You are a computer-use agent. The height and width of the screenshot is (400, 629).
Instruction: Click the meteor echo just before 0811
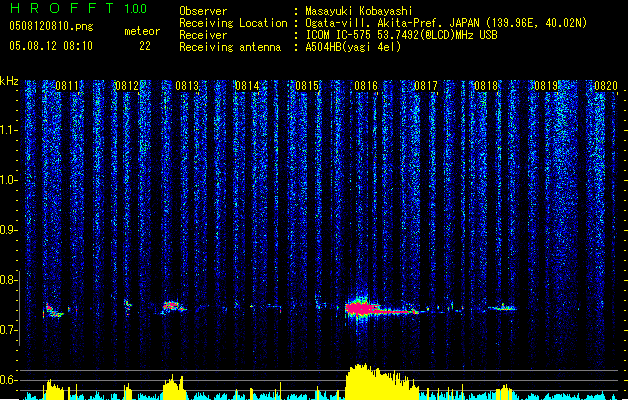point(52,311)
